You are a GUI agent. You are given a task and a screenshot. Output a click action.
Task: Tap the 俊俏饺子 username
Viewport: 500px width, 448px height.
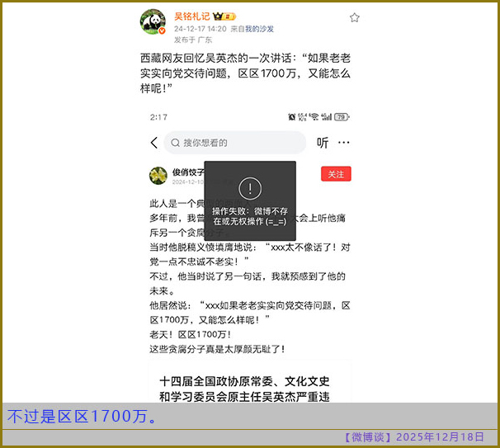188,172
